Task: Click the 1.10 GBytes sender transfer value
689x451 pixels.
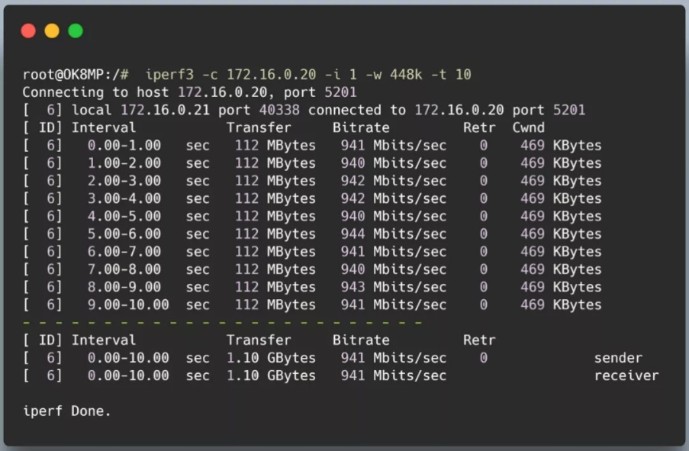Action: pos(271,358)
